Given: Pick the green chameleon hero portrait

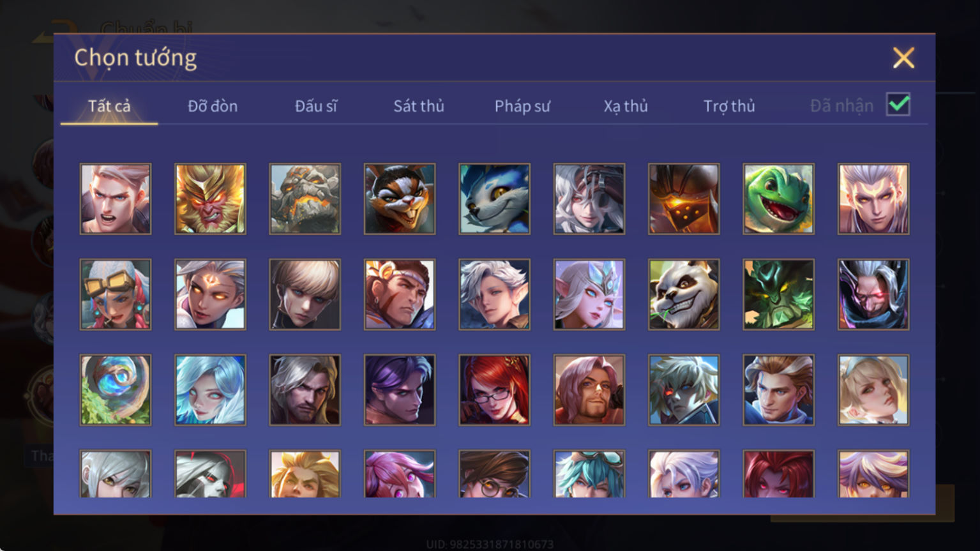Looking at the screenshot, I should click(778, 199).
